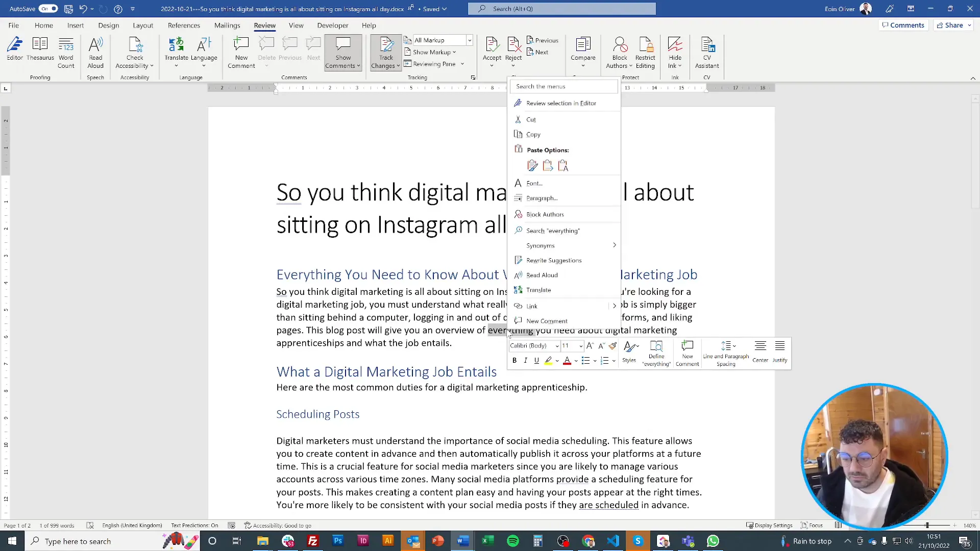
Task: Apply red font color
Action: point(567,361)
